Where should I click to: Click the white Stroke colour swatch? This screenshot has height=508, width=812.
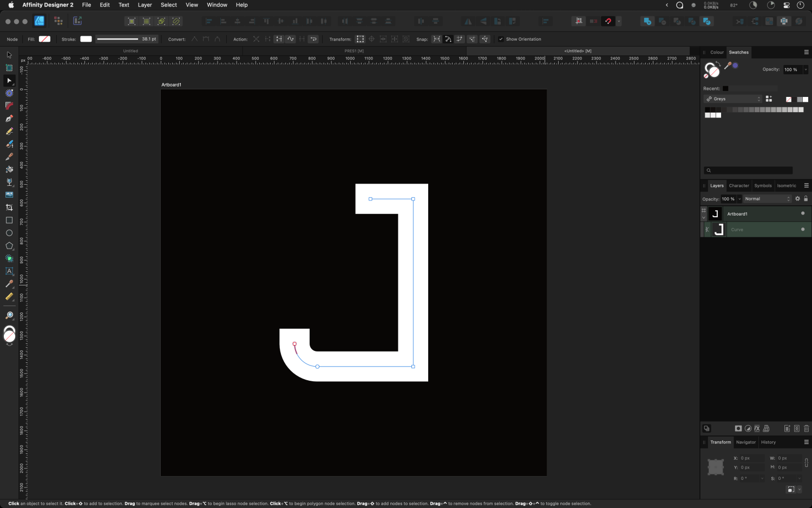coord(86,39)
